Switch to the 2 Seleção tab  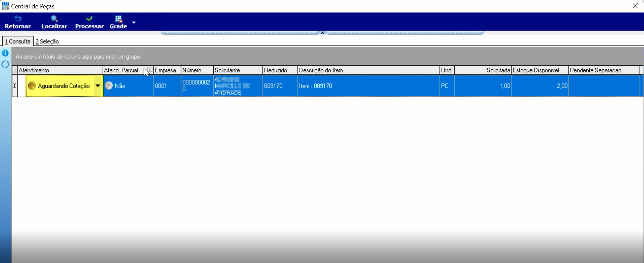(x=47, y=41)
